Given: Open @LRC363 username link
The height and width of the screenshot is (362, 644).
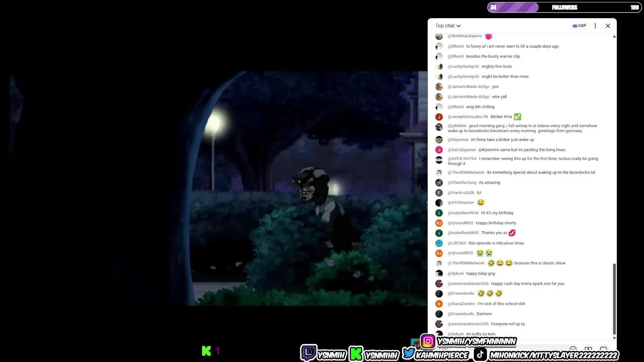Looking at the screenshot, I should 457,243.
